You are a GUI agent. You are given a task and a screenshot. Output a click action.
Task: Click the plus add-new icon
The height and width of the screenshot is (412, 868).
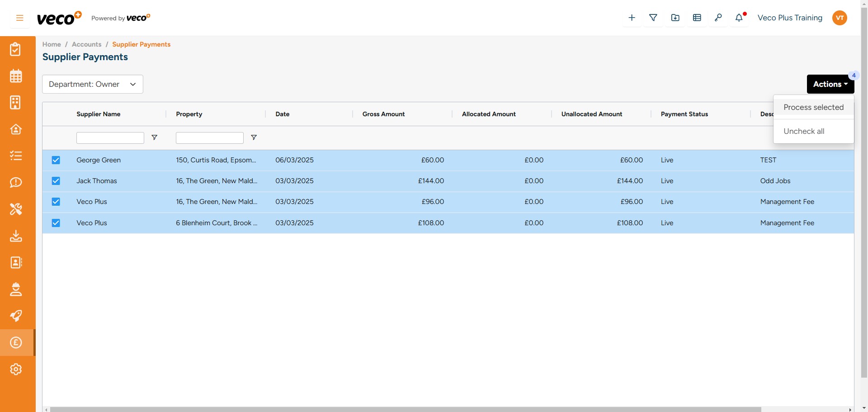pyautogui.click(x=632, y=18)
